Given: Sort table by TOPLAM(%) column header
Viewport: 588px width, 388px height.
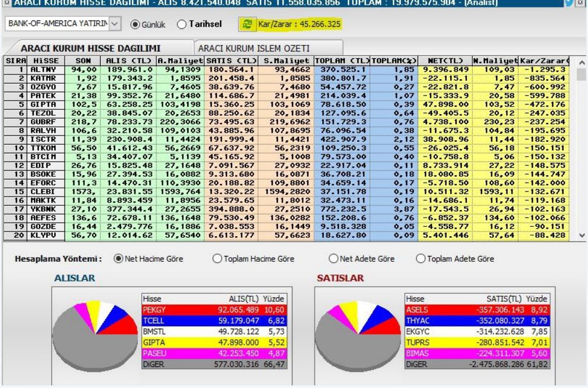Looking at the screenshot, I should click(394, 61).
